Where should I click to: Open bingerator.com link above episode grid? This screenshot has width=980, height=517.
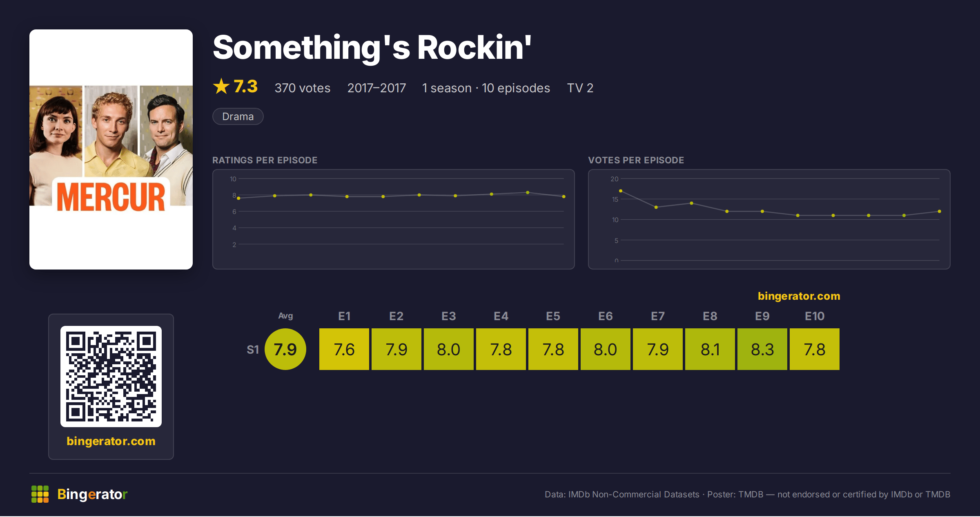pos(799,296)
